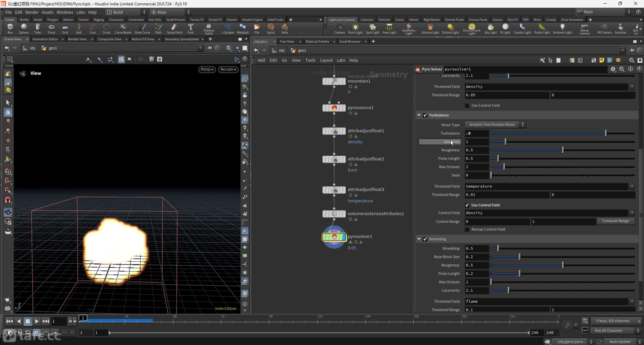
Task: Click the pyrosolver1 node
Action: click(334, 237)
